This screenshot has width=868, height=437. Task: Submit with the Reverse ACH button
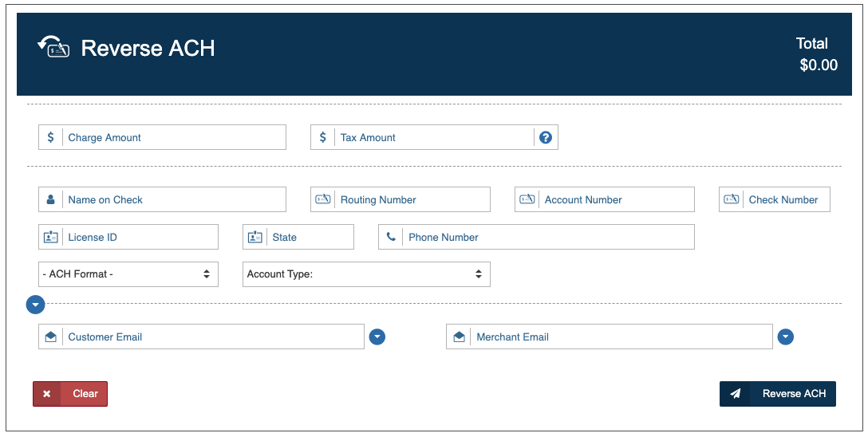click(x=777, y=394)
